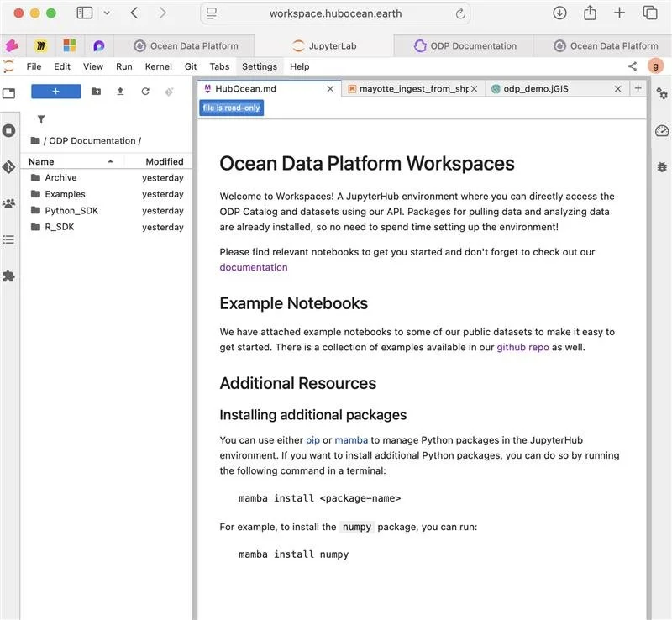Viewport: 672px width, 620px height.
Task: Open the Help menu
Action: point(300,66)
